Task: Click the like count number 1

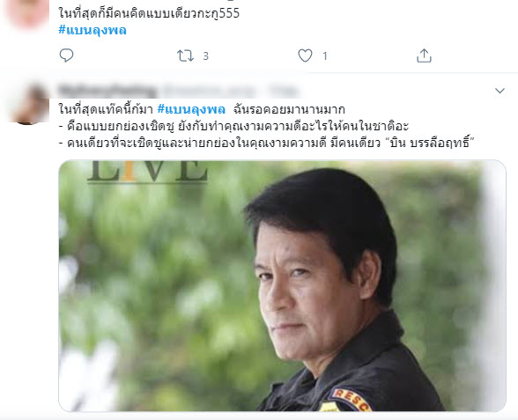Action: tap(325, 56)
